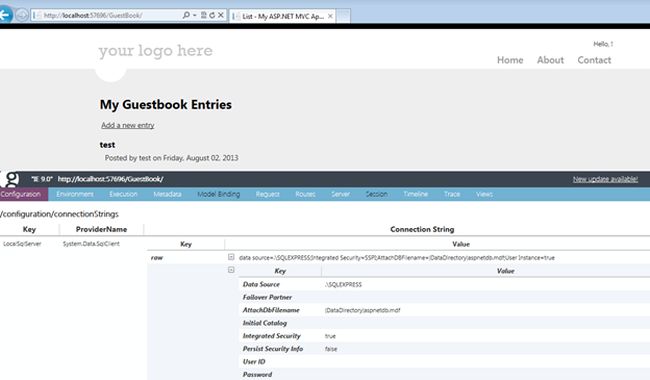Open the Session tab
This screenshot has width=650, height=380.
(376, 194)
